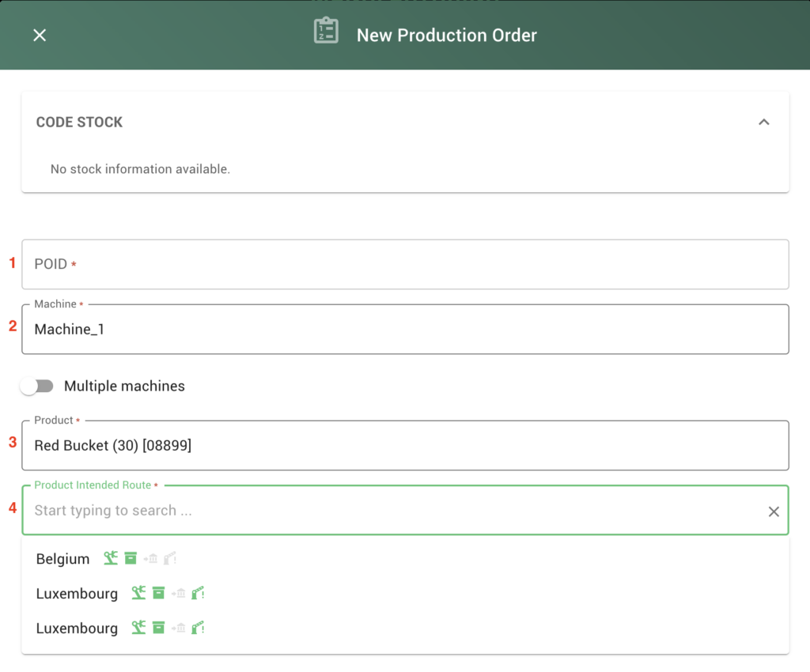Select the second Luxembourg route option
This screenshot has width=810, height=672.
click(77, 629)
